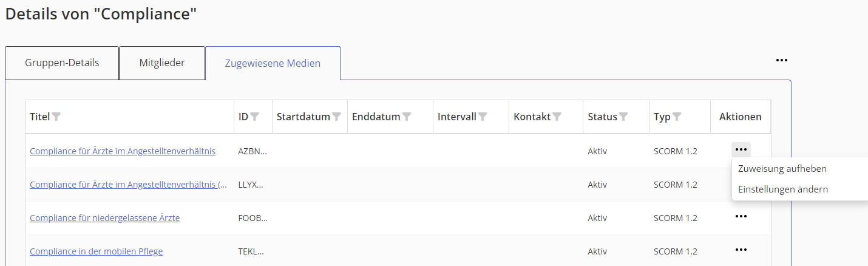This screenshot has width=868, height=266.
Task: Open Compliance für Ärzte im Angestelltenverhältnis link
Action: (123, 151)
